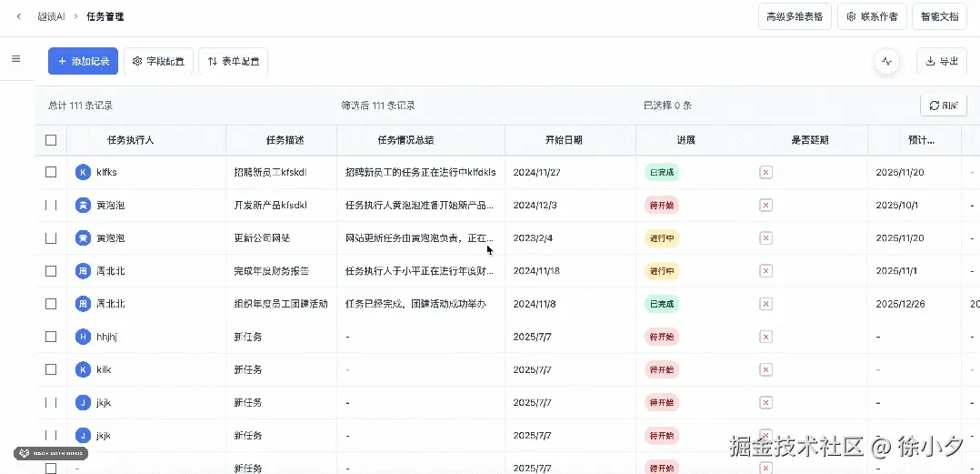The height and width of the screenshot is (474, 980).
Task: Select the checkbox for 组织年度员工团建活动 row
Action: (x=51, y=304)
